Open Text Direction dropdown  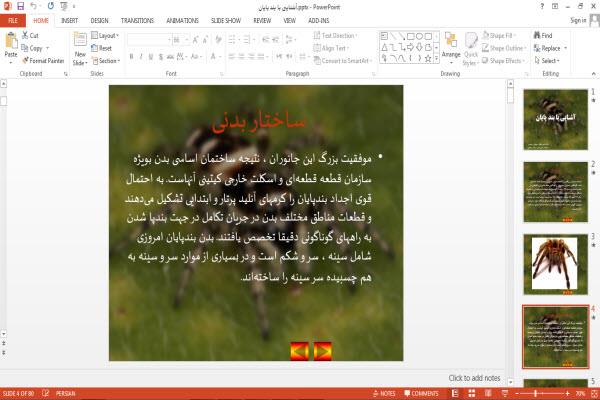coord(336,36)
